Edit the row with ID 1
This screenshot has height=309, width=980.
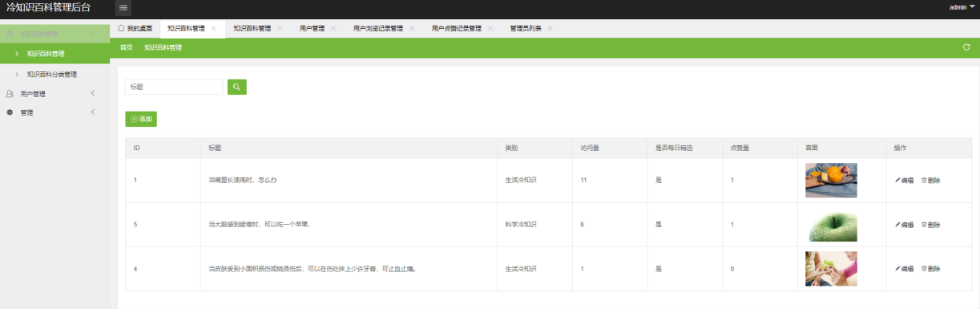(904, 181)
